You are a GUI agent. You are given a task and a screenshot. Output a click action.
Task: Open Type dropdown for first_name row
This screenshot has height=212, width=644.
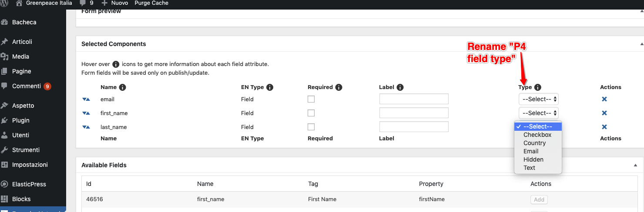tap(539, 113)
